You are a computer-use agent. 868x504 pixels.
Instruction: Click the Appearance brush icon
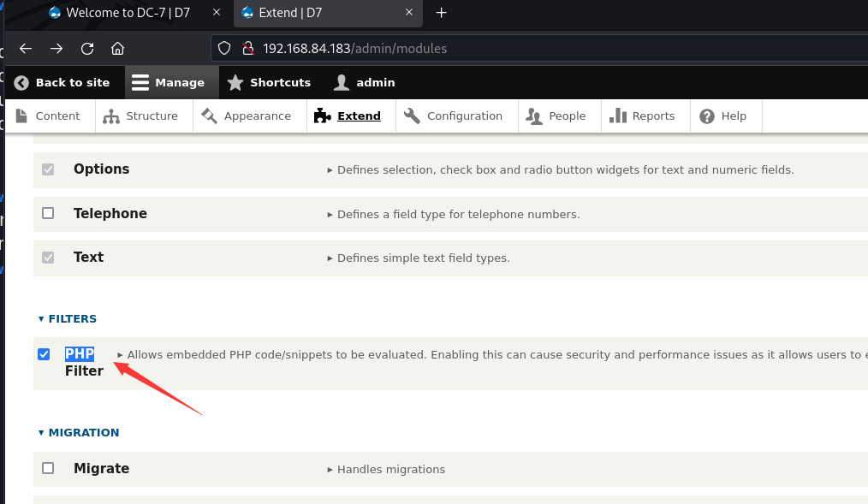click(209, 116)
